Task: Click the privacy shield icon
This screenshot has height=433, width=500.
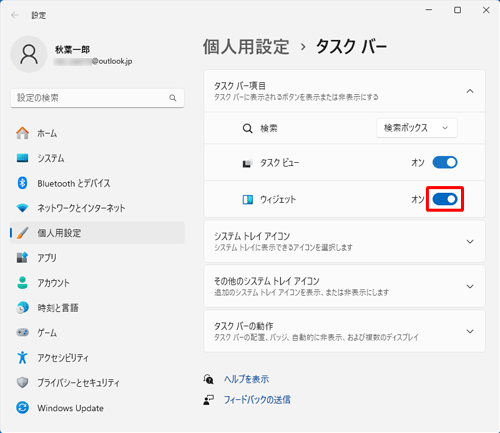Action: point(22,383)
